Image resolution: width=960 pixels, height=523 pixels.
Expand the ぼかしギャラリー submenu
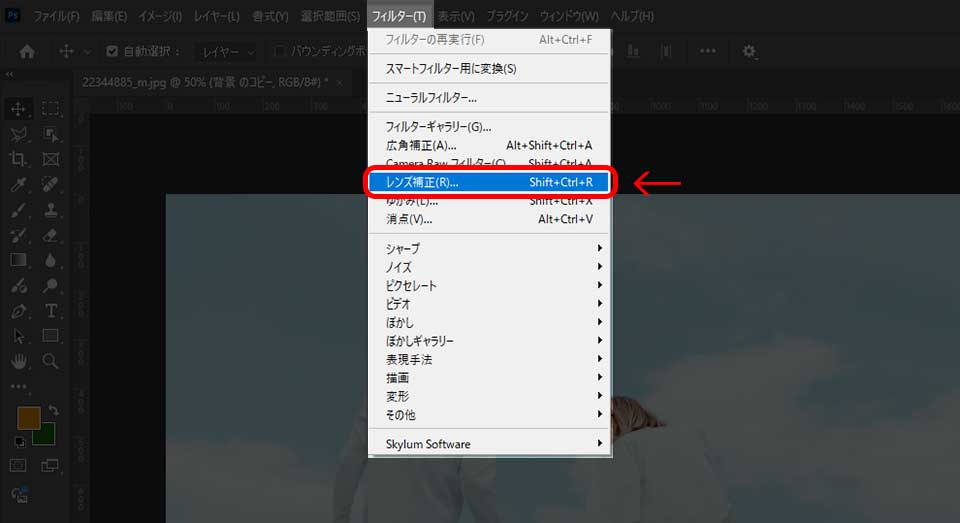pyautogui.click(x=489, y=341)
